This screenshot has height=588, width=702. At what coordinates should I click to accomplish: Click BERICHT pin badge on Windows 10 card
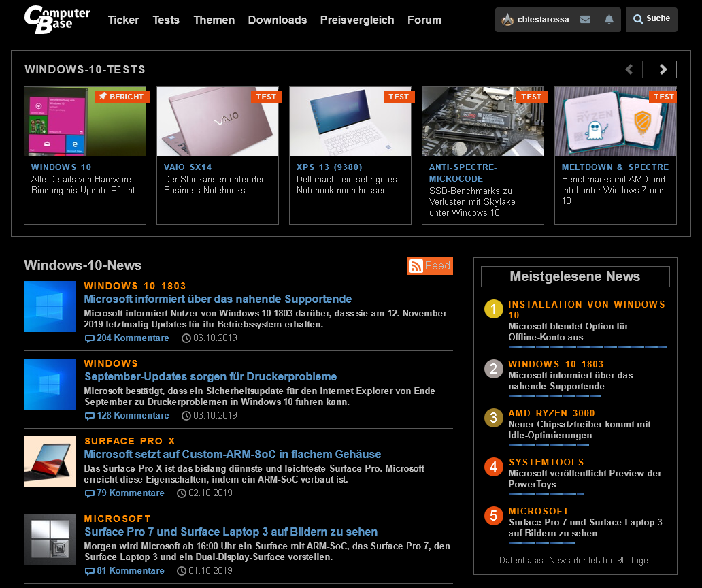pyautogui.click(x=122, y=97)
